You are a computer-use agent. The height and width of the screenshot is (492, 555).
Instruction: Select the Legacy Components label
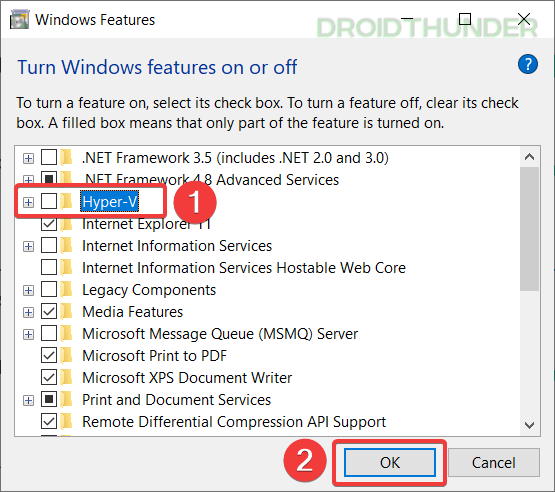pyautogui.click(x=149, y=290)
